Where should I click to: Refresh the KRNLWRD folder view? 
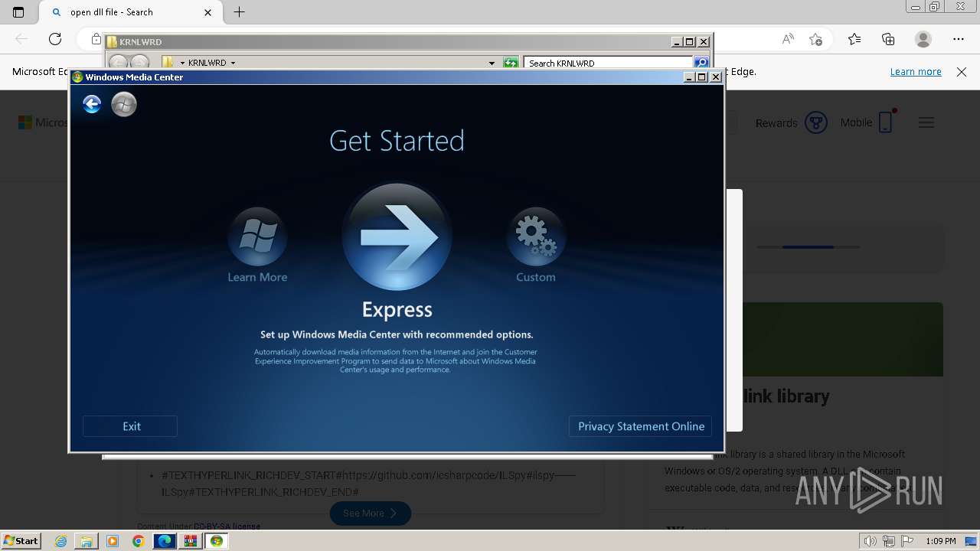[x=511, y=63]
